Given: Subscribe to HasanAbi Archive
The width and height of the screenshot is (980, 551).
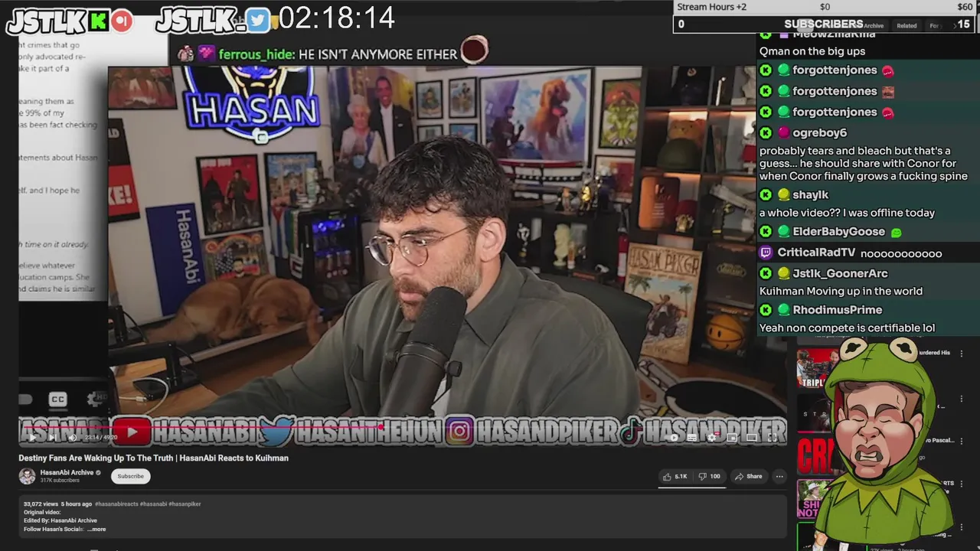Looking at the screenshot, I should coord(130,476).
